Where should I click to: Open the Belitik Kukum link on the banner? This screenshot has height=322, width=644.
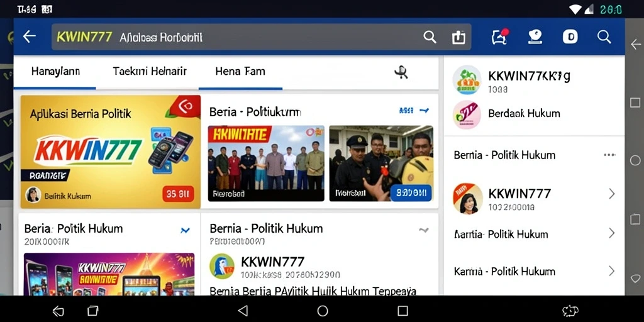tap(68, 196)
